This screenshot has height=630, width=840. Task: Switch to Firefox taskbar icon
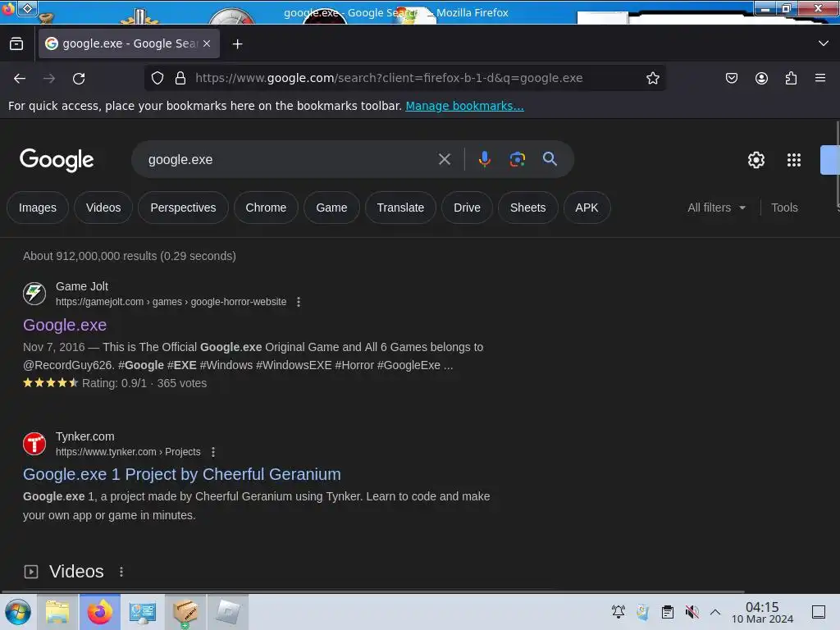pyautogui.click(x=100, y=612)
